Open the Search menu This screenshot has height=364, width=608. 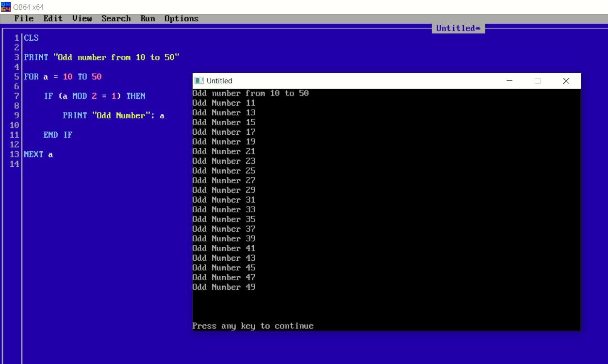pyautogui.click(x=116, y=18)
